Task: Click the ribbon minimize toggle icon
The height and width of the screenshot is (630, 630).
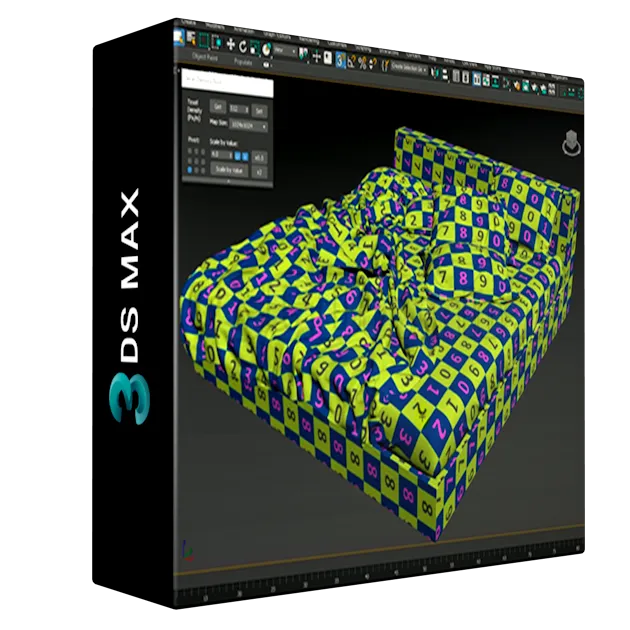Action: point(267,65)
